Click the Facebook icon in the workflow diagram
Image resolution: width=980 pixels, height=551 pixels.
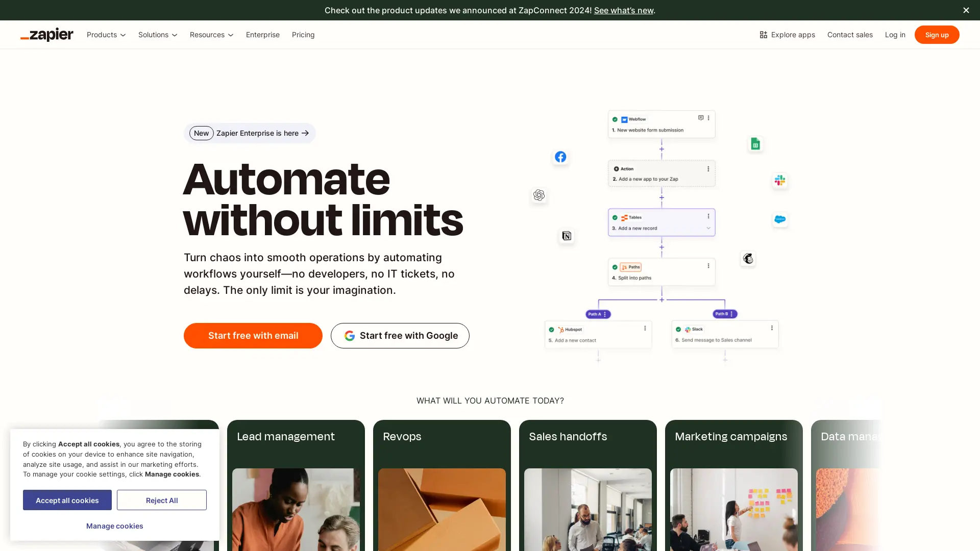point(560,157)
